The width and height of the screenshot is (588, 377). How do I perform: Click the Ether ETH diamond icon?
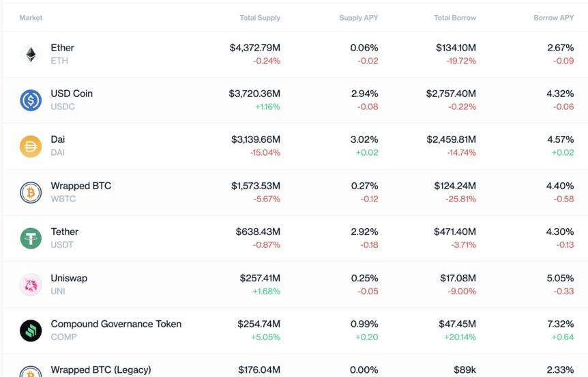click(31, 55)
